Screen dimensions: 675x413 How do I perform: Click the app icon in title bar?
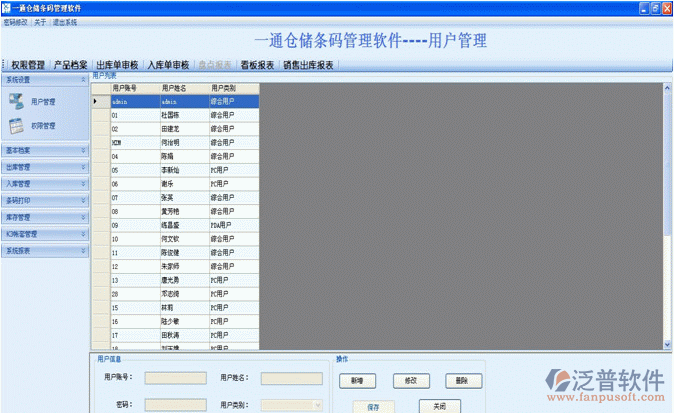pos(8,7)
